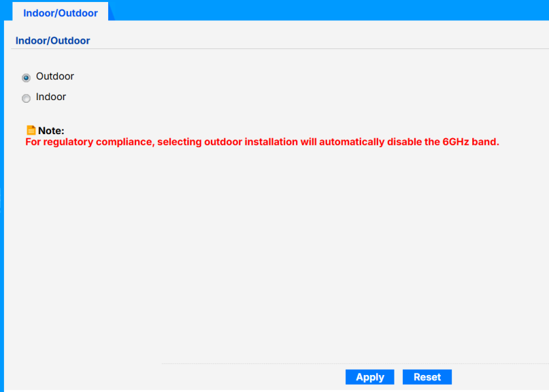Click the Outdoor option label text

55,77
